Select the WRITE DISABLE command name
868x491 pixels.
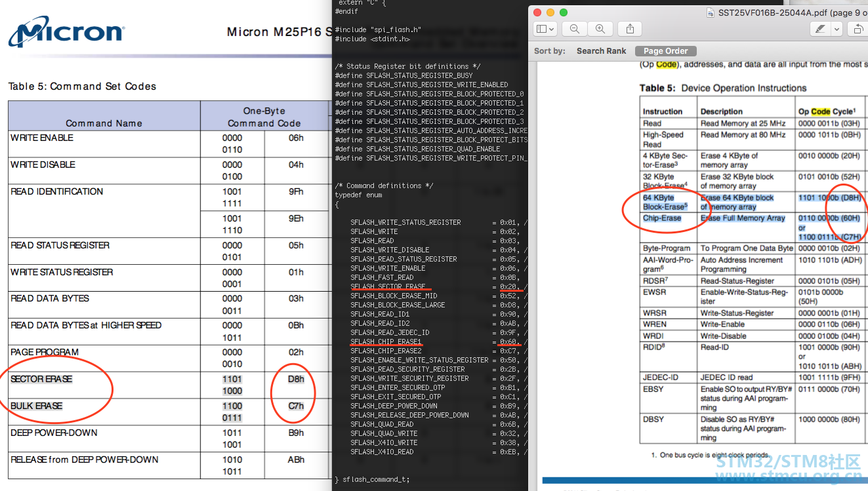point(43,165)
